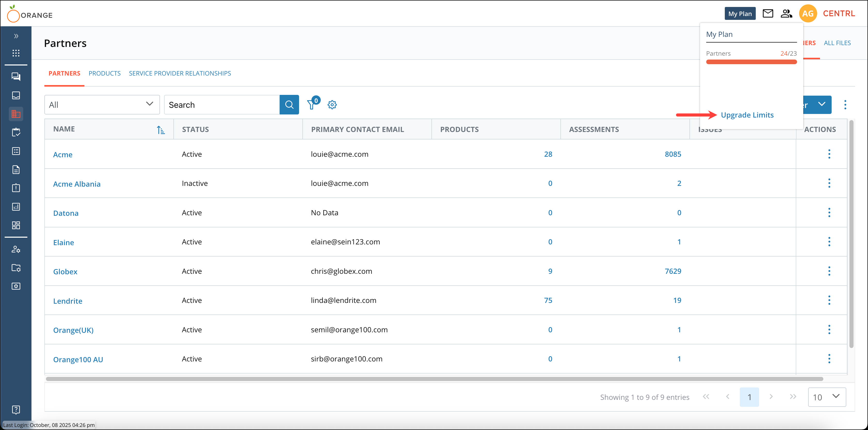The width and height of the screenshot is (868, 430).
Task: Switch to the PRODUCTS tab
Action: [x=105, y=73]
